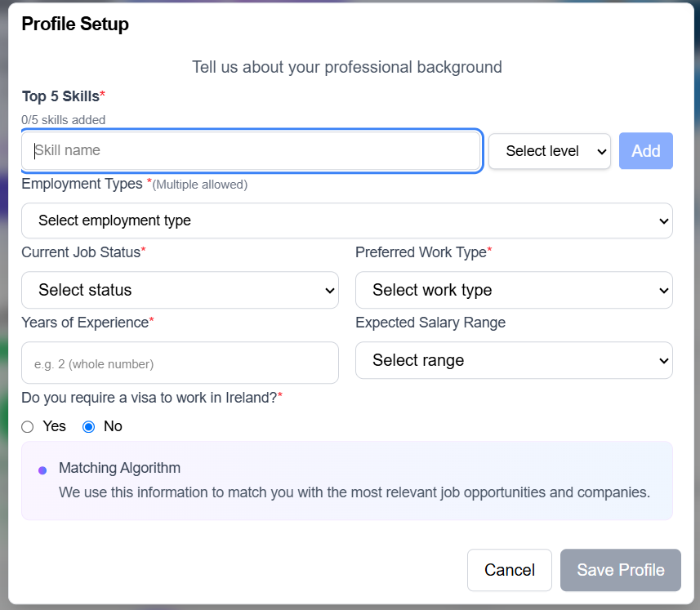
Task: Click the Matching Algorithm heading text
Action: click(119, 468)
